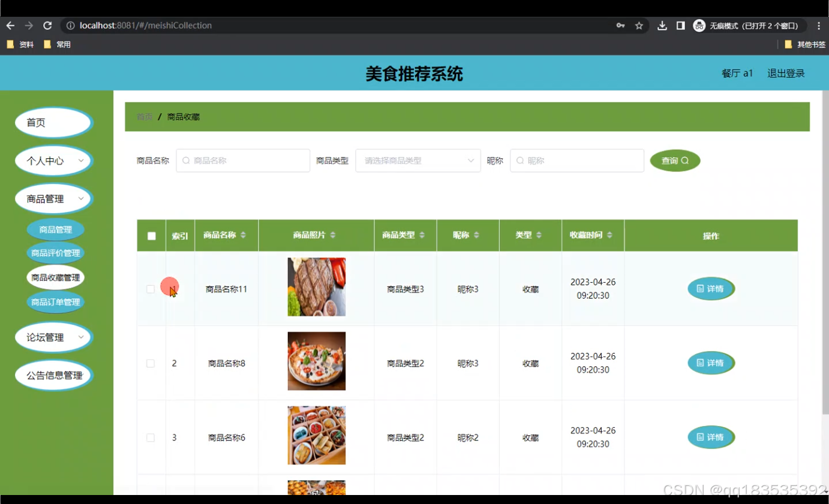Sort table by 商品类型 column
The image size is (829, 504).
coord(422,236)
